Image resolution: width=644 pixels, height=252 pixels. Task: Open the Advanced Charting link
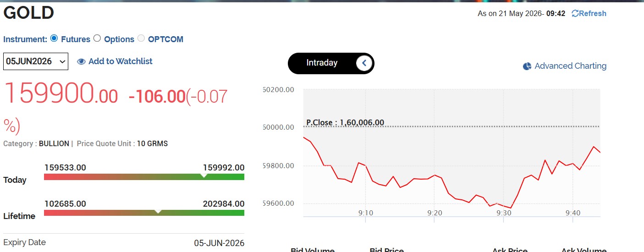coord(570,66)
